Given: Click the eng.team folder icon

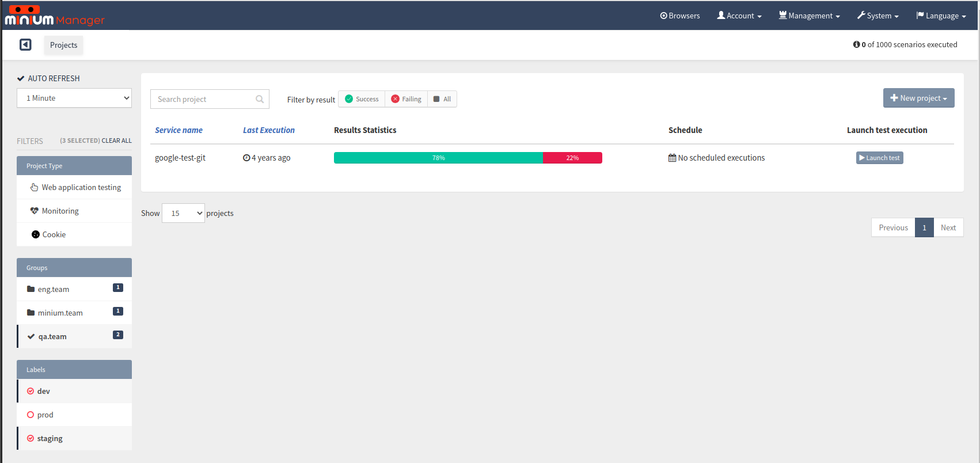Looking at the screenshot, I should [x=31, y=289].
